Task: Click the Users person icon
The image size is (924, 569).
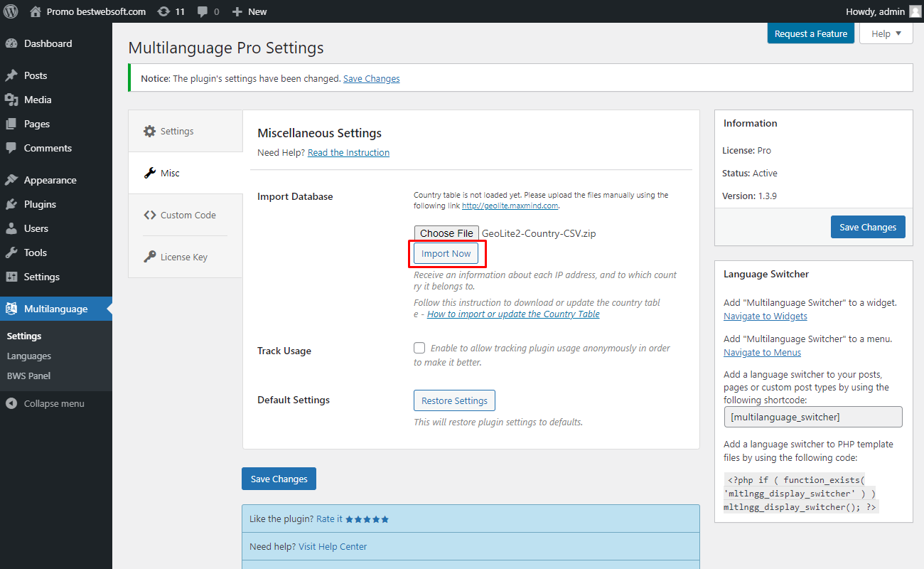Action: click(x=11, y=228)
